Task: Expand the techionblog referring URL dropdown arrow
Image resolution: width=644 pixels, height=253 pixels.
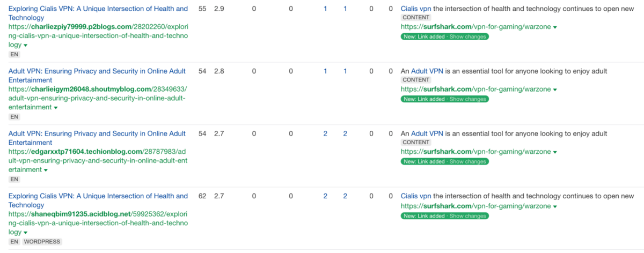Action: (46, 170)
